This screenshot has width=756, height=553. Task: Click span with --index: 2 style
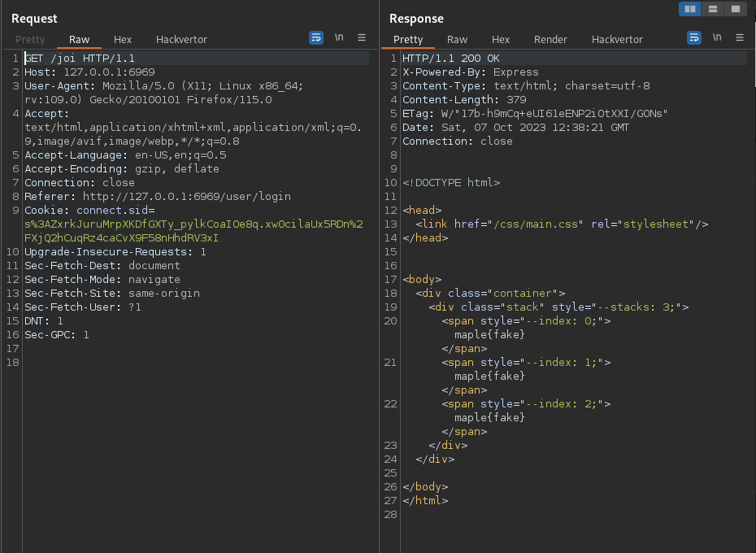click(x=527, y=404)
